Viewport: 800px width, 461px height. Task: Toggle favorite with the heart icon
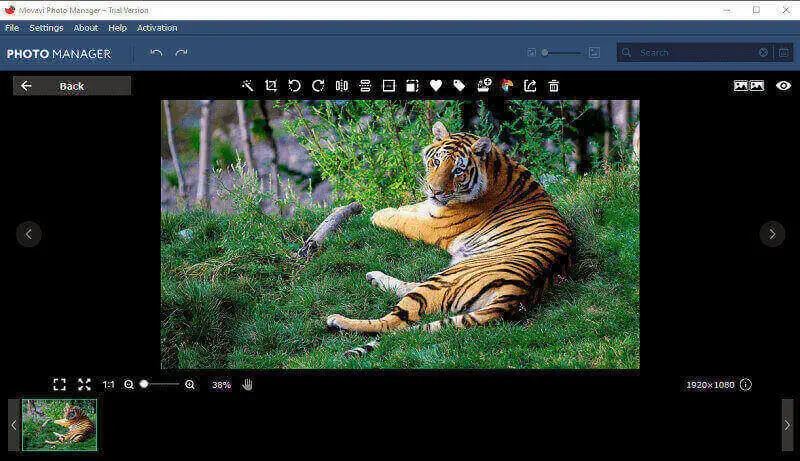click(436, 86)
